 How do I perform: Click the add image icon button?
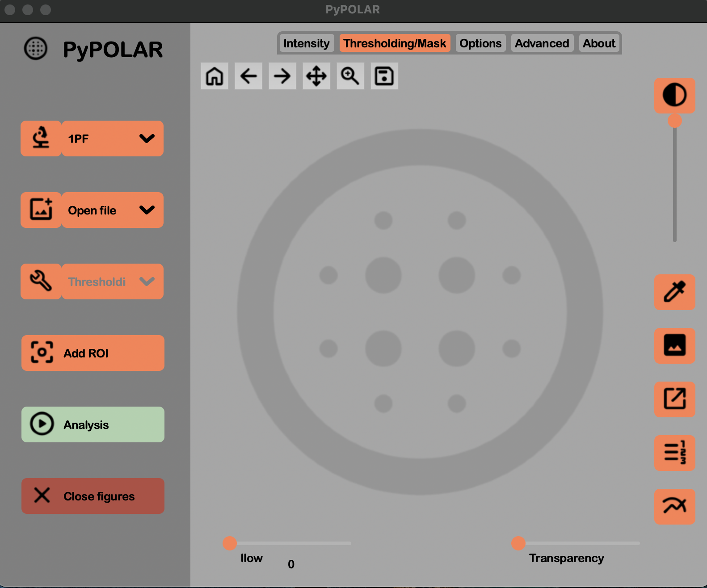coord(41,210)
